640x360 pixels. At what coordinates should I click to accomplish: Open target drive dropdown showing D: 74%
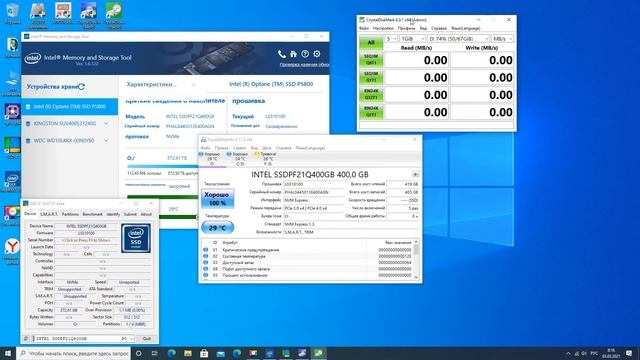(x=458, y=39)
